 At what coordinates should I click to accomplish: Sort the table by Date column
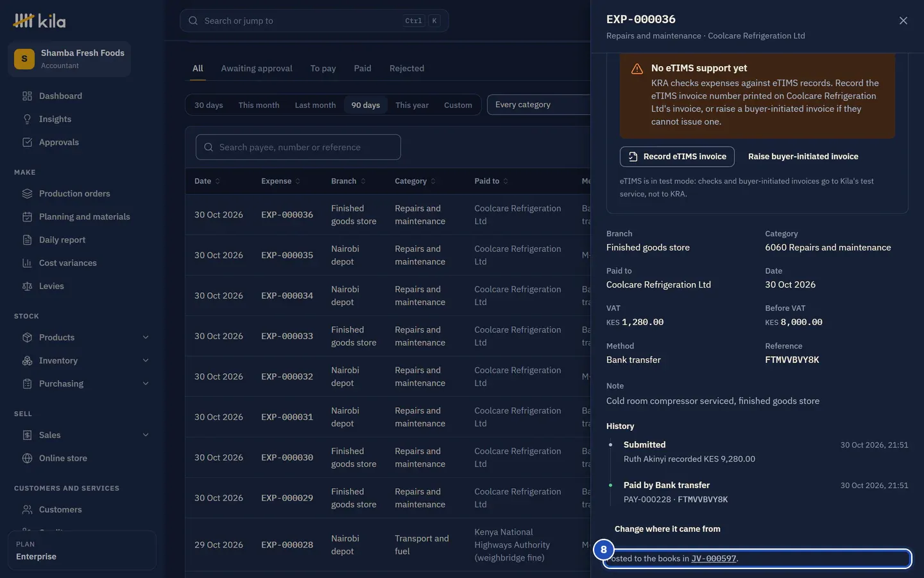207,181
